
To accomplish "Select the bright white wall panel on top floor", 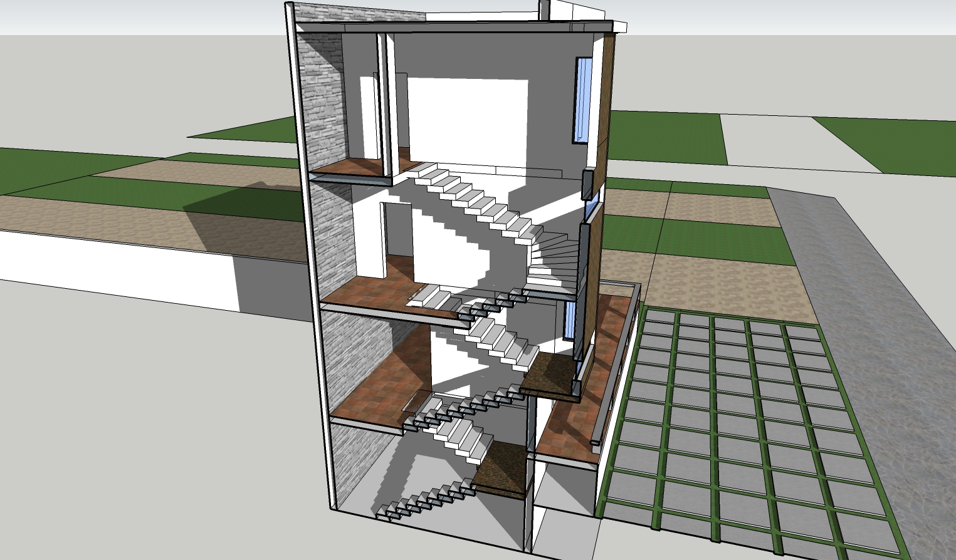I will pos(467,122).
